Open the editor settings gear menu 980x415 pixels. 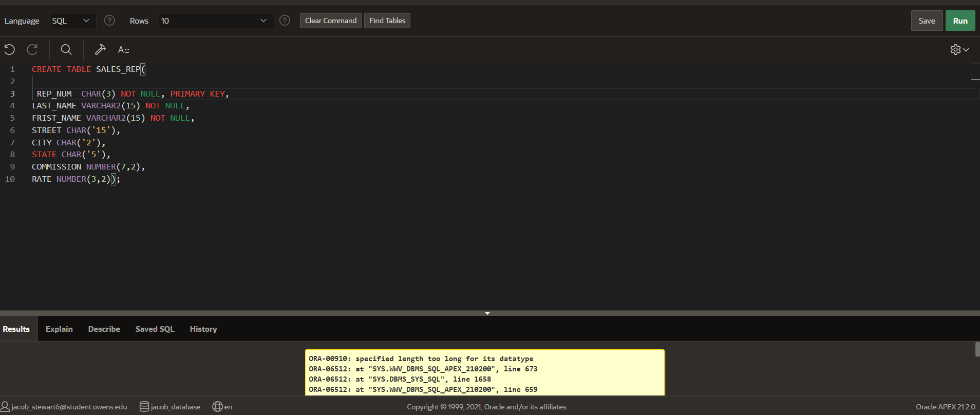959,49
